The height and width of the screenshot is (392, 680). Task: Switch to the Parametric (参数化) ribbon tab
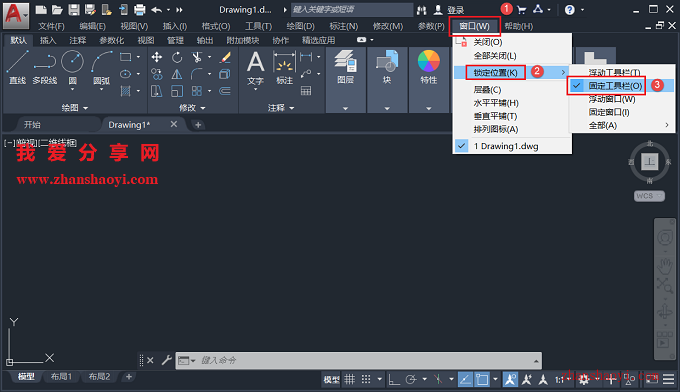111,40
